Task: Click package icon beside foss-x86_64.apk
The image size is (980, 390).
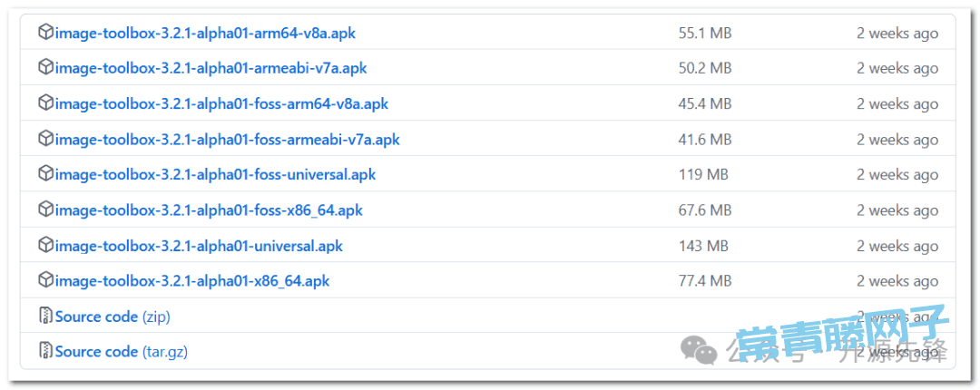Action: 45,210
